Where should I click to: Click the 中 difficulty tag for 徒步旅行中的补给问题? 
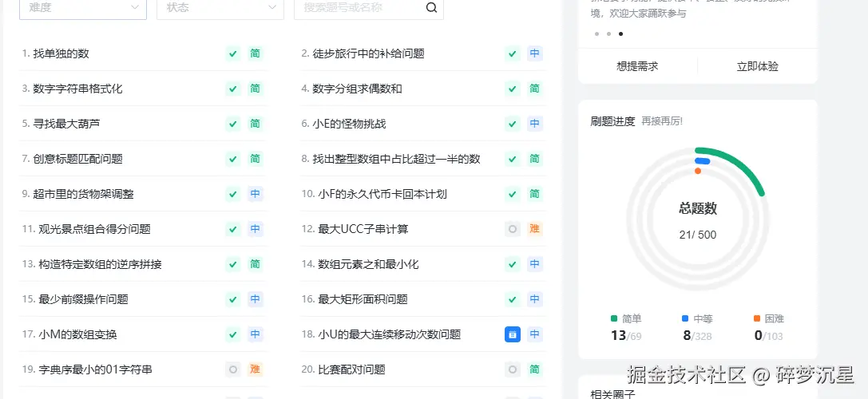coord(535,53)
